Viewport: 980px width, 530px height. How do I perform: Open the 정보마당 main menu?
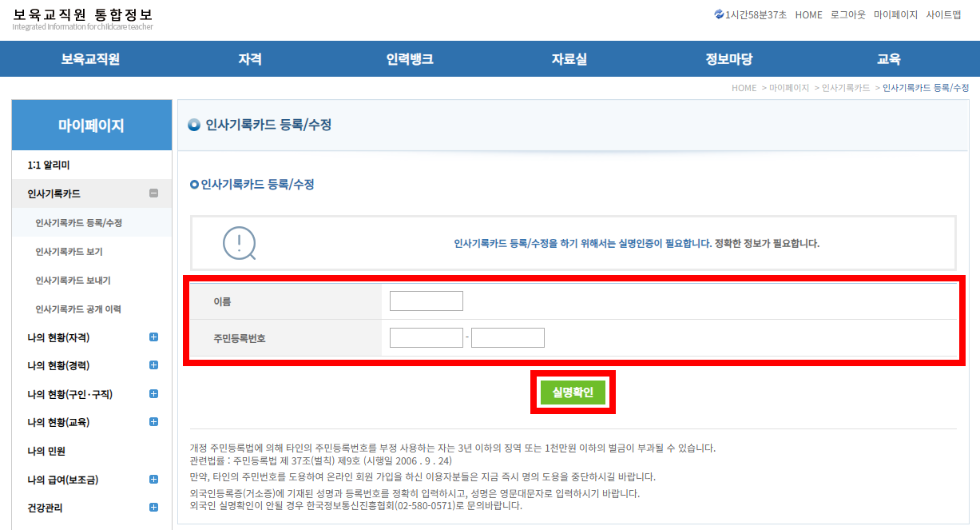[x=729, y=59]
